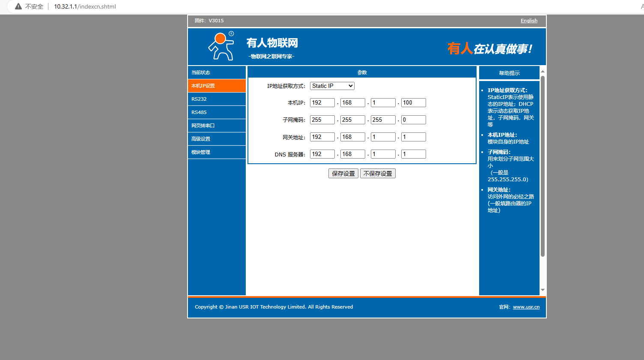The width and height of the screenshot is (644, 360).
Task: Click the 保存设置 button
Action: (343, 174)
